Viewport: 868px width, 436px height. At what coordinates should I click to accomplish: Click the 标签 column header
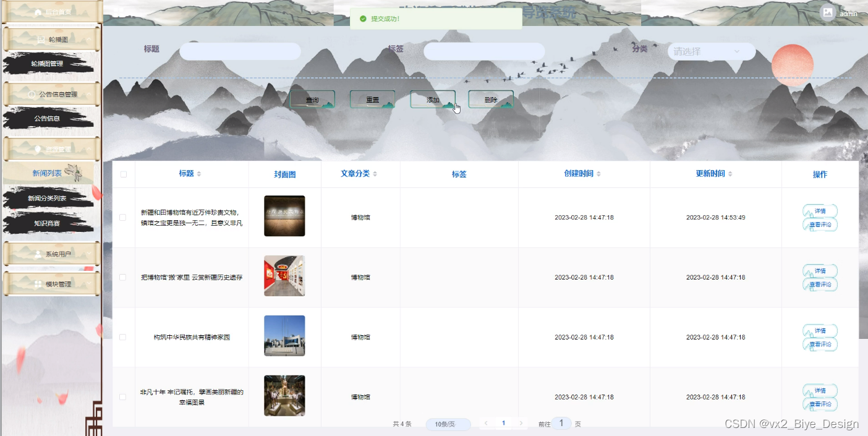459,174
